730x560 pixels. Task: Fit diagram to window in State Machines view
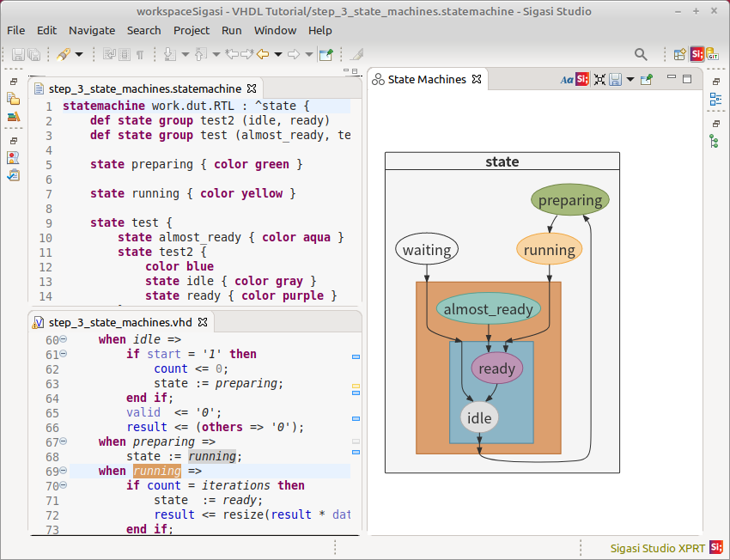pyautogui.click(x=599, y=80)
